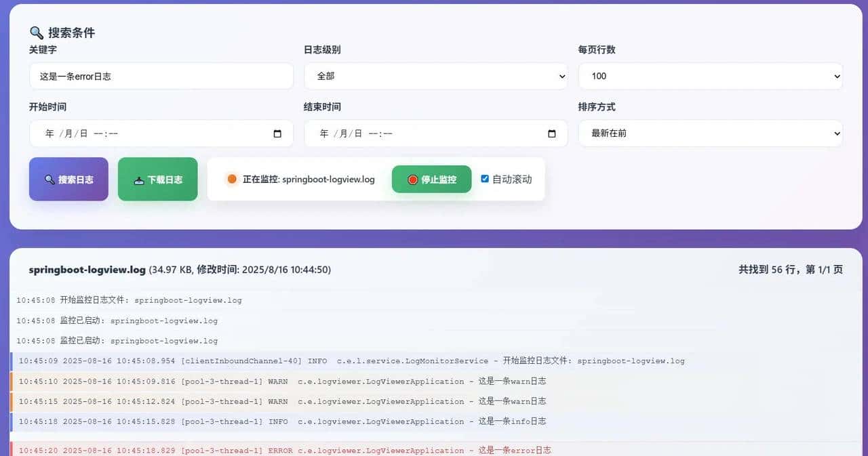Image resolution: width=868 pixels, height=456 pixels.
Task: Click the magnifier icon beside 搜索条件 heading
Action: pos(35,32)
